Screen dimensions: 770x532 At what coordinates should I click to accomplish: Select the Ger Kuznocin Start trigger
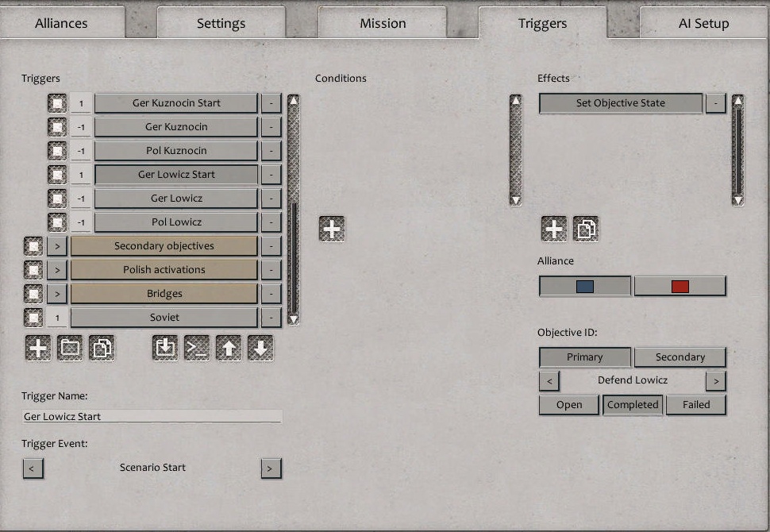175,103
